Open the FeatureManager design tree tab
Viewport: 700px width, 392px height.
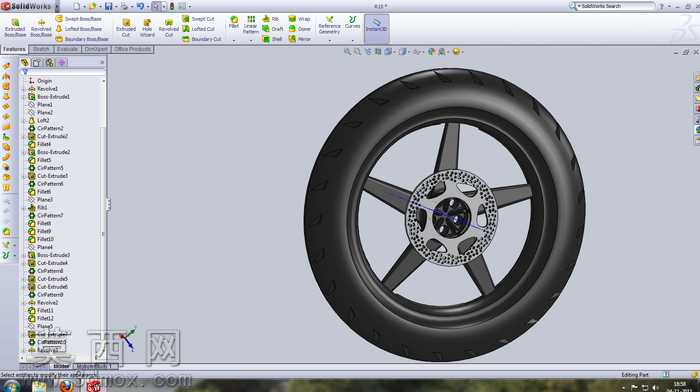coord(24,63)
